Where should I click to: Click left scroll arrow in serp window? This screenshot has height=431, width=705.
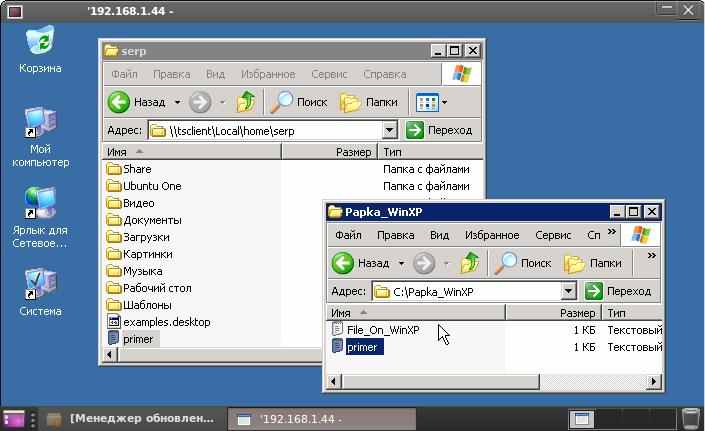110,355
